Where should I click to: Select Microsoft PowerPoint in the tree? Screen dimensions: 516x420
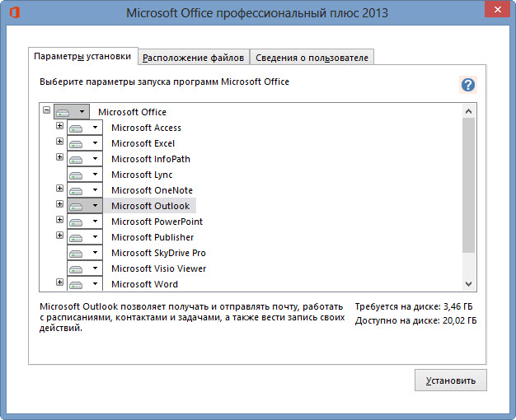157,222
